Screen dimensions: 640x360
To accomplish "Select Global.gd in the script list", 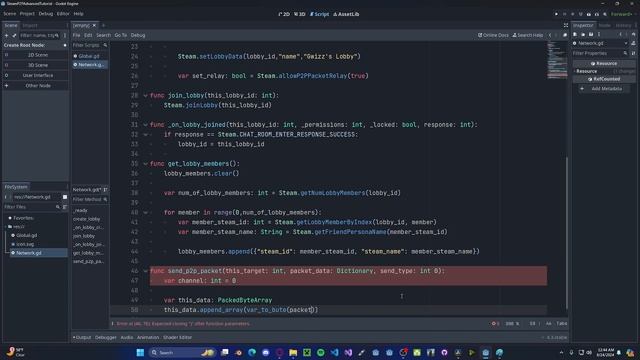I will point(90,56).
